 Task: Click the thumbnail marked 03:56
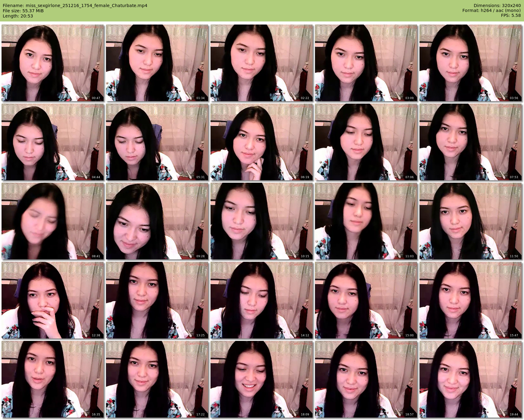pos(470,63)
